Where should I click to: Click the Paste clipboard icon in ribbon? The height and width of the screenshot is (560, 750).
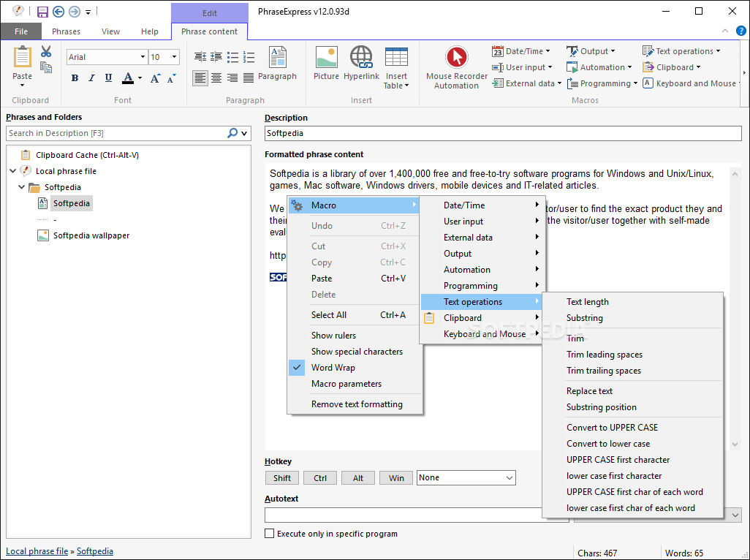[22, 57]
